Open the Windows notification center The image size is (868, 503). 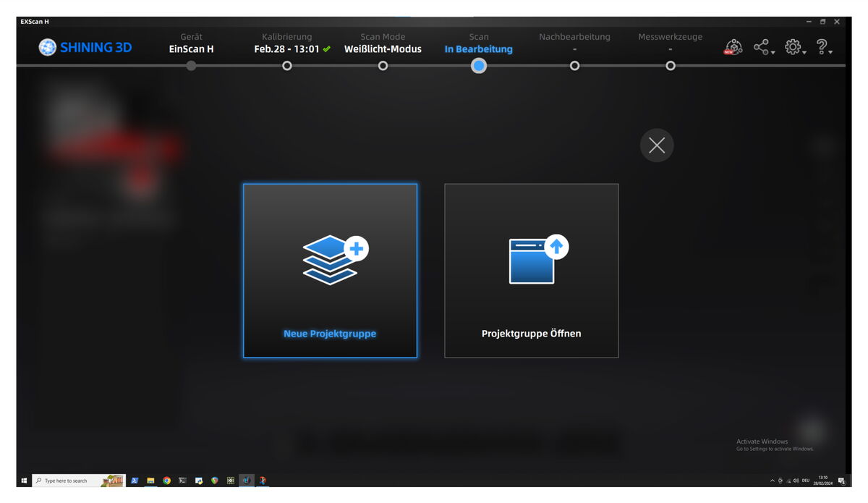pos(841,481)
